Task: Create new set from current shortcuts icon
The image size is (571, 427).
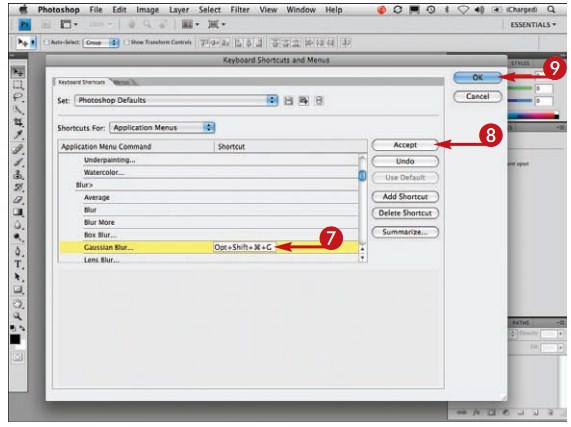Action: click(x=304, y=101)
